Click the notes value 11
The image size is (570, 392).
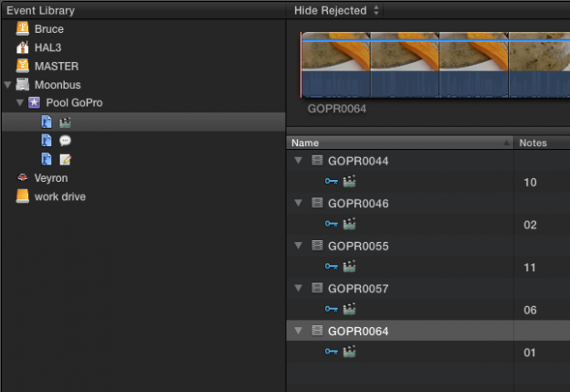coord(530,268)
